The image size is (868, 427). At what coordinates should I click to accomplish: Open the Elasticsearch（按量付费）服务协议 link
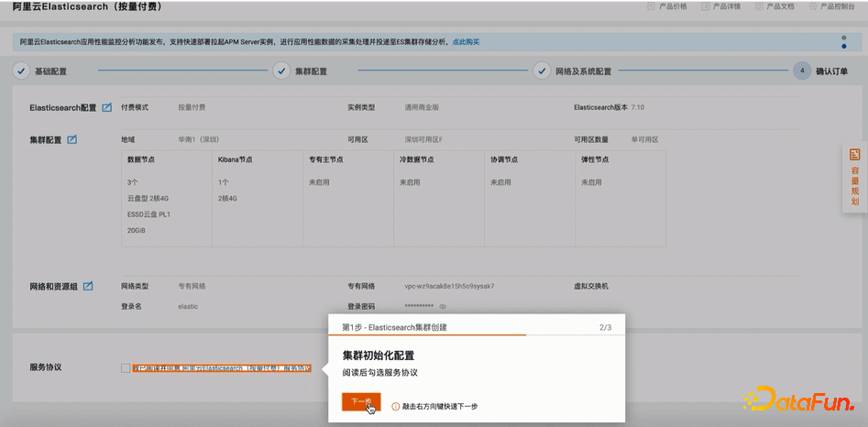pos(247,368)
